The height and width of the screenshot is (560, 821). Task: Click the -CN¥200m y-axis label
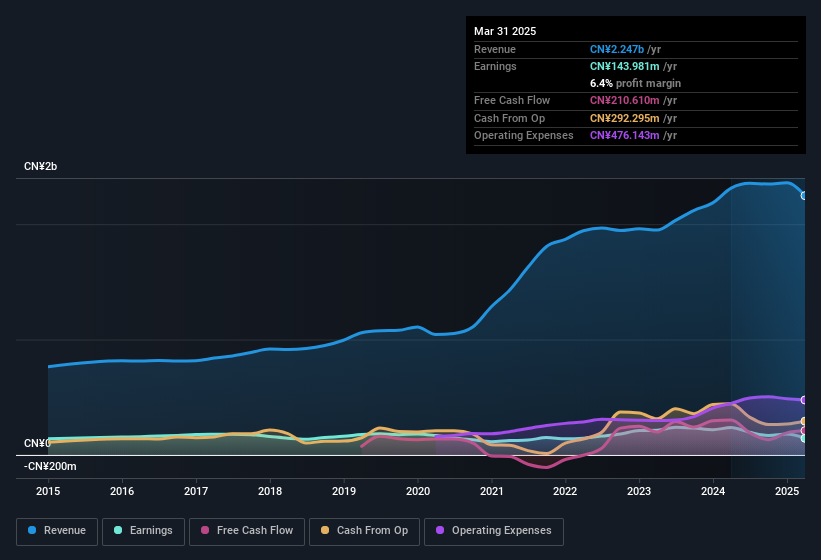pyautogui.click(x=50, y=466)
